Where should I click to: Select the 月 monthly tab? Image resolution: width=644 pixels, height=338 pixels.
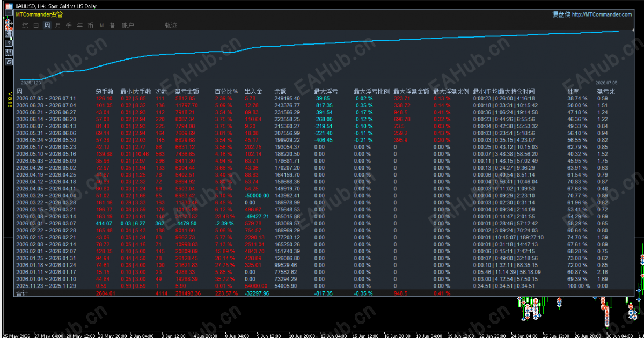(58, 25)
